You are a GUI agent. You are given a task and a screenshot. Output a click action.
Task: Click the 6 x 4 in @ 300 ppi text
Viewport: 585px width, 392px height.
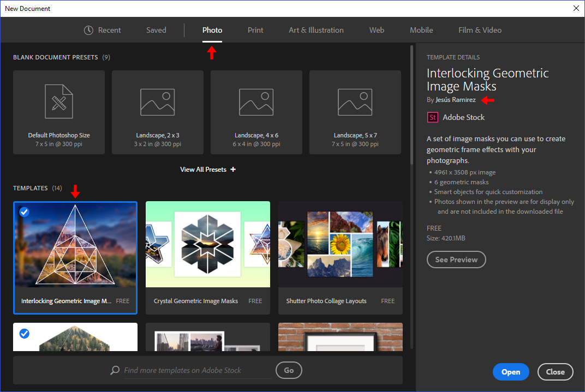click(x=256, y=144)
